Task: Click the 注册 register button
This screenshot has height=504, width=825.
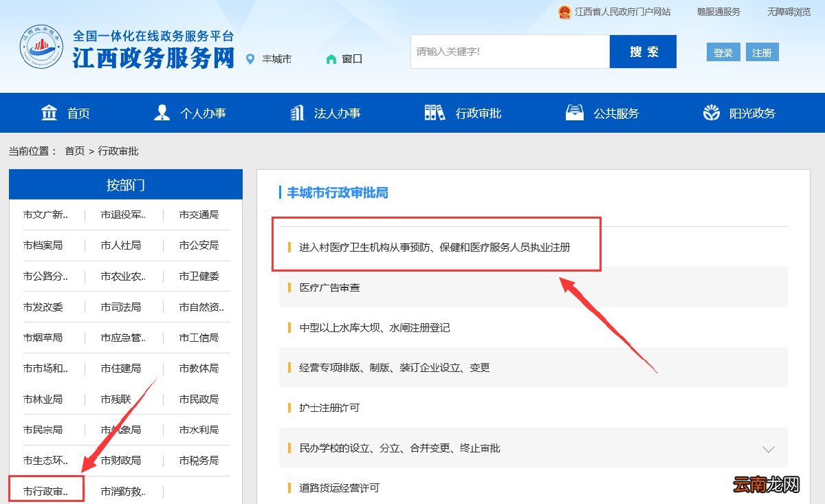Action: (x=762, y=52)
